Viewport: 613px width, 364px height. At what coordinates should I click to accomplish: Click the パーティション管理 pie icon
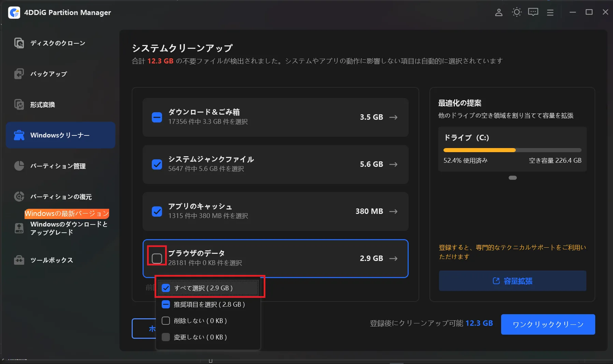[19, 166]
